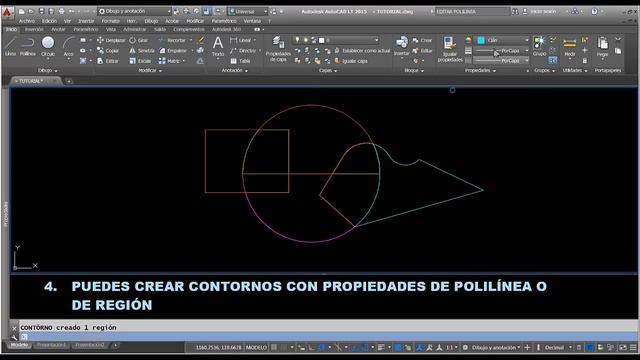The height and width of the screenshot is (360, 640).
Task: Open the workspace dropdown Dibujo y anotación
Action: coord(134,11)
